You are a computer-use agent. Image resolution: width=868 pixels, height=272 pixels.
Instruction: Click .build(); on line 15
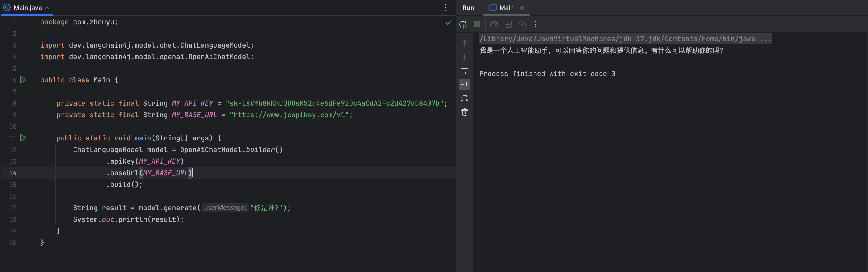(125, 185)
